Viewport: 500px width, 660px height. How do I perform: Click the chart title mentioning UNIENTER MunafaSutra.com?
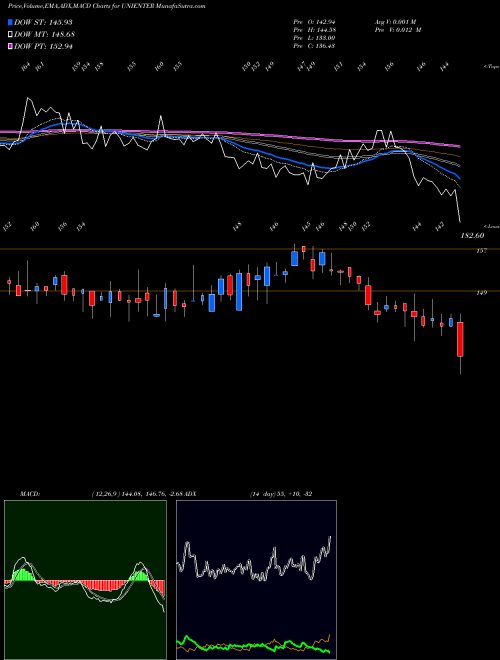tap(106, 6)
